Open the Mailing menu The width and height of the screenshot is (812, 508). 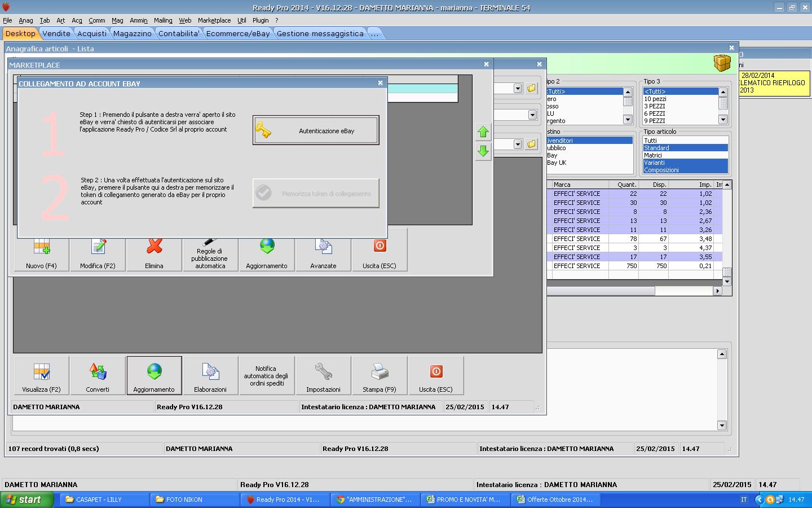click(x=164, y=20)
